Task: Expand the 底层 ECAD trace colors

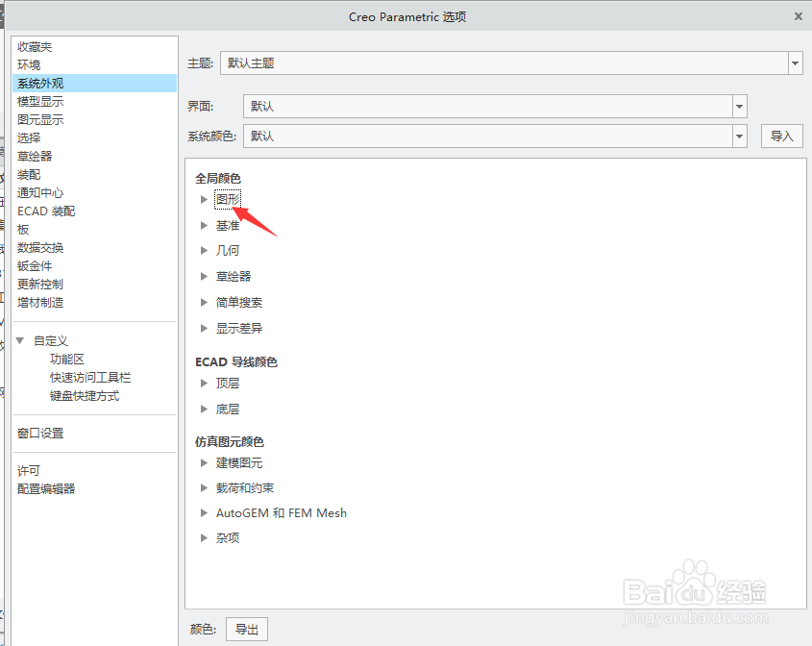Action: click(x=204, y=410)
